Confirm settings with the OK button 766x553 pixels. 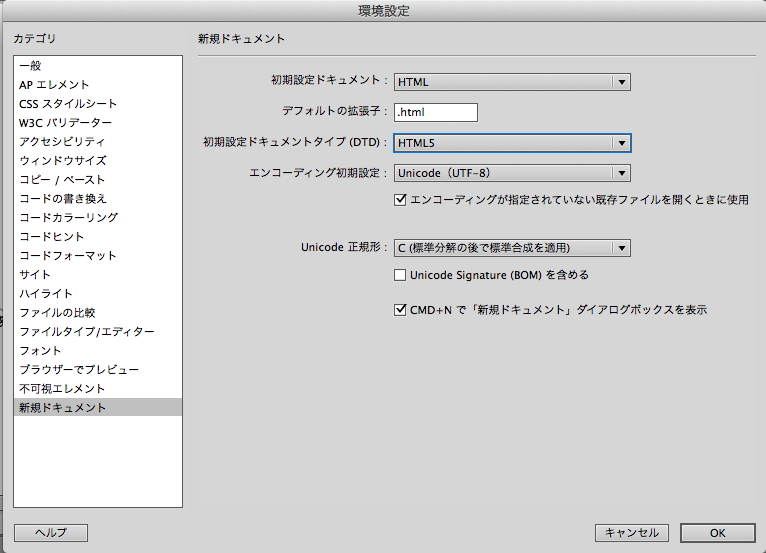click(718, 533)
